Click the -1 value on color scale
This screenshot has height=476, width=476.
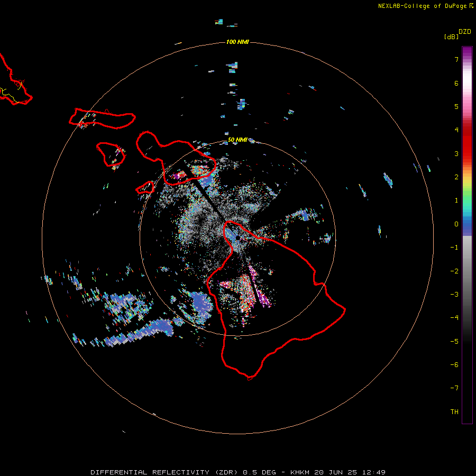pos(454,248)
